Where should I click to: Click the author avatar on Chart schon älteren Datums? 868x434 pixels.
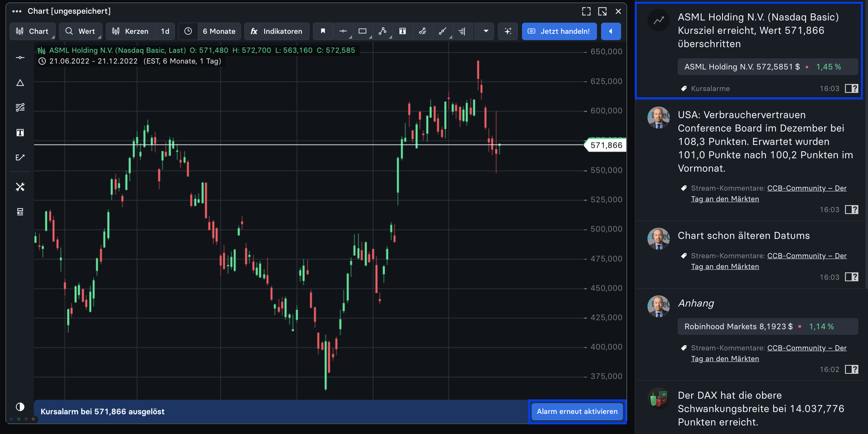click(x=659, y=239)
